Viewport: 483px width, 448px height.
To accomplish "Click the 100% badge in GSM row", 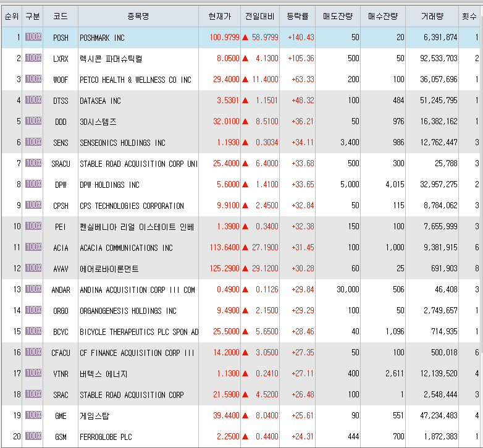I will (x=33, y=436).
